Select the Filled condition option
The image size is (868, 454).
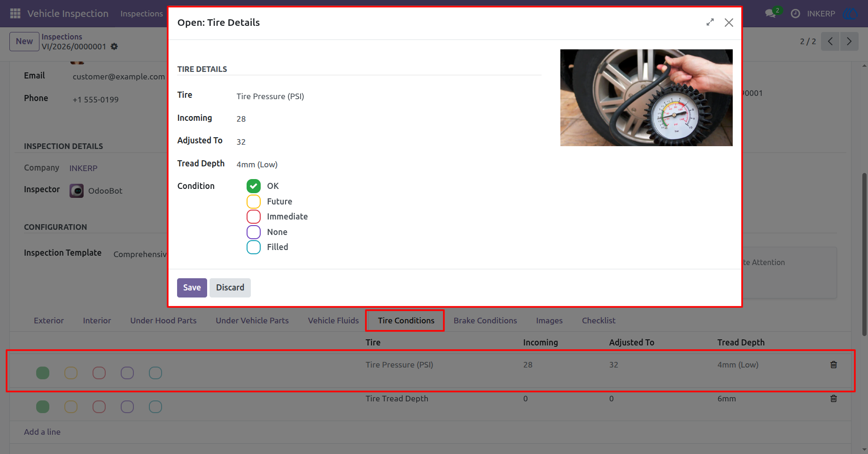(254, 247)
